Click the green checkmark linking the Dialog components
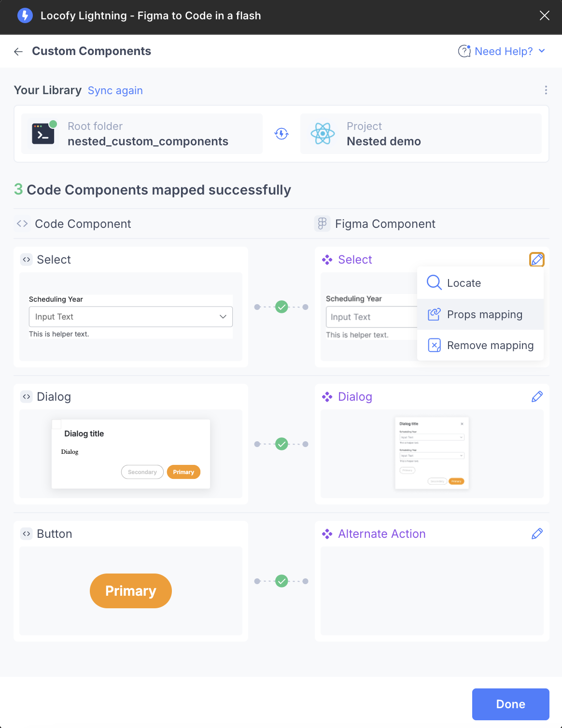 (281, 444)
